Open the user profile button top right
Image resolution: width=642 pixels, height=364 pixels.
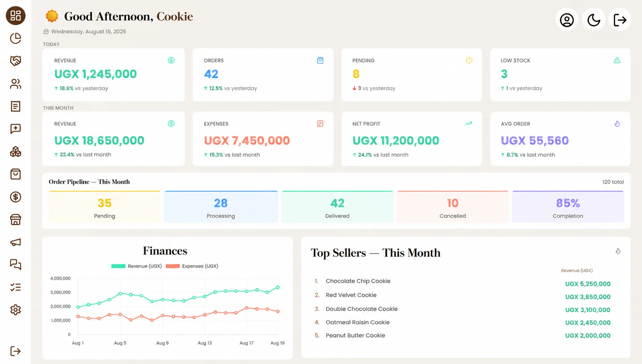[567, 20]
